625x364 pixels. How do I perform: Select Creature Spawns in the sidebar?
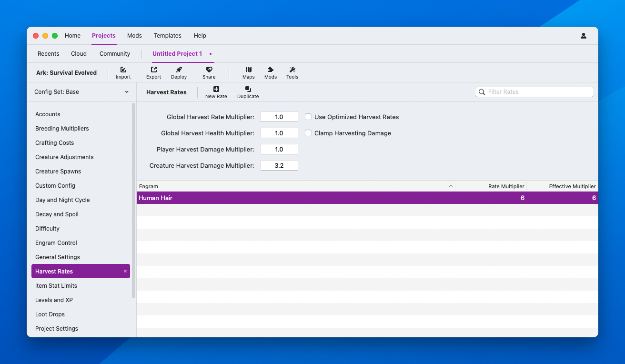(81, 172)
